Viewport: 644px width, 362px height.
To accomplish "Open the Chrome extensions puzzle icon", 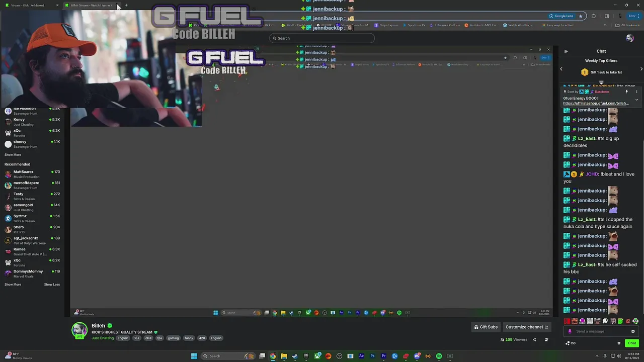I will (594, 16).
